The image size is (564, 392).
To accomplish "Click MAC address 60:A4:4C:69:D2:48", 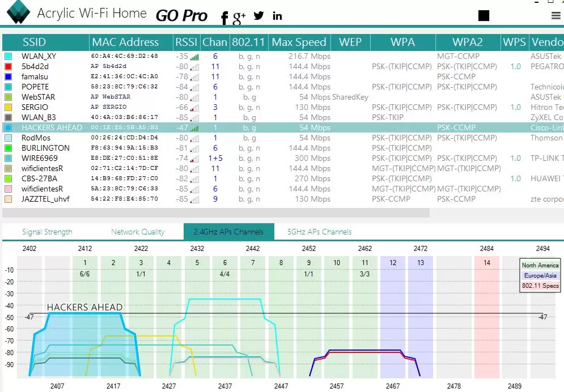I will [x=125, y=56].
